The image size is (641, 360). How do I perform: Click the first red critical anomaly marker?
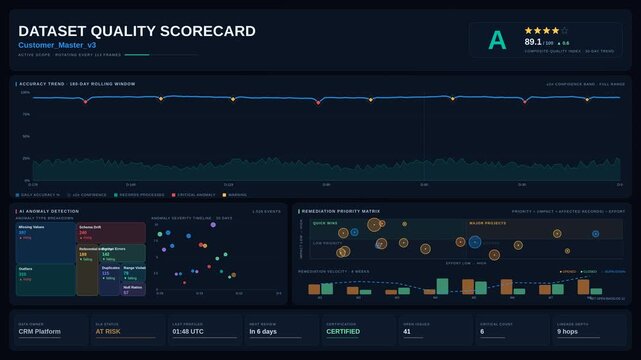[x=85, y=102]
